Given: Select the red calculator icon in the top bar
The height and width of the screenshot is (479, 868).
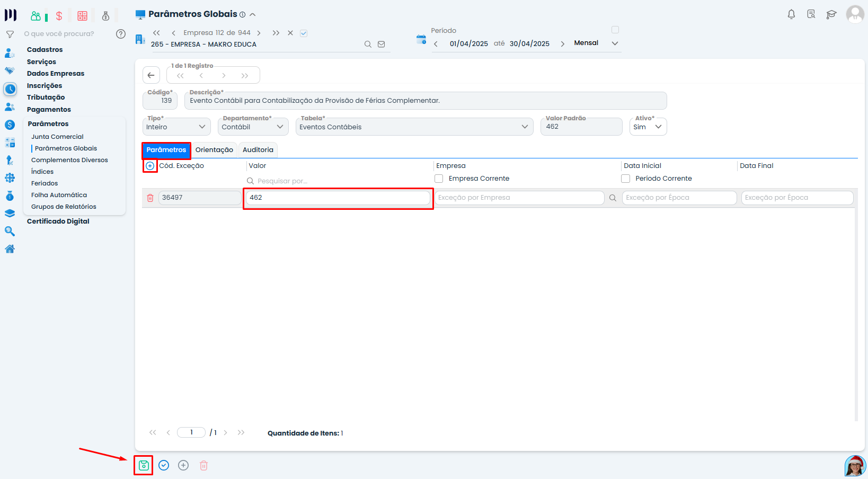Looking at the screenshot, I should pyautogui.click(x=82, y=15).
